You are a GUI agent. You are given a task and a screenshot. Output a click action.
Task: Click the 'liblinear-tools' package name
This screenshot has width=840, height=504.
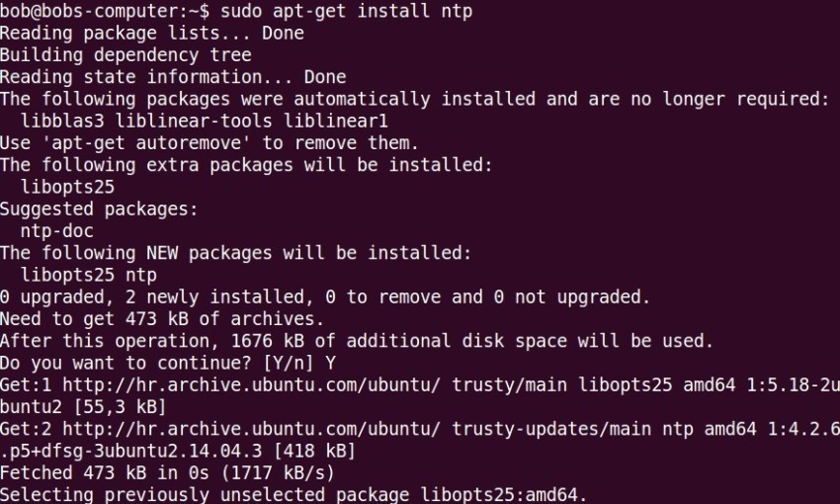pyautogui.click(x=194, y=121)
